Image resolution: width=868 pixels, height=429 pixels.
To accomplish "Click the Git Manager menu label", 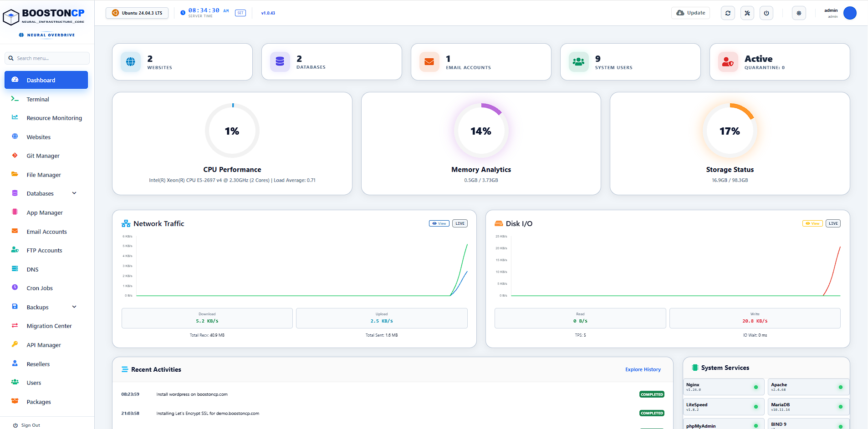I will (x=43, y=156).
